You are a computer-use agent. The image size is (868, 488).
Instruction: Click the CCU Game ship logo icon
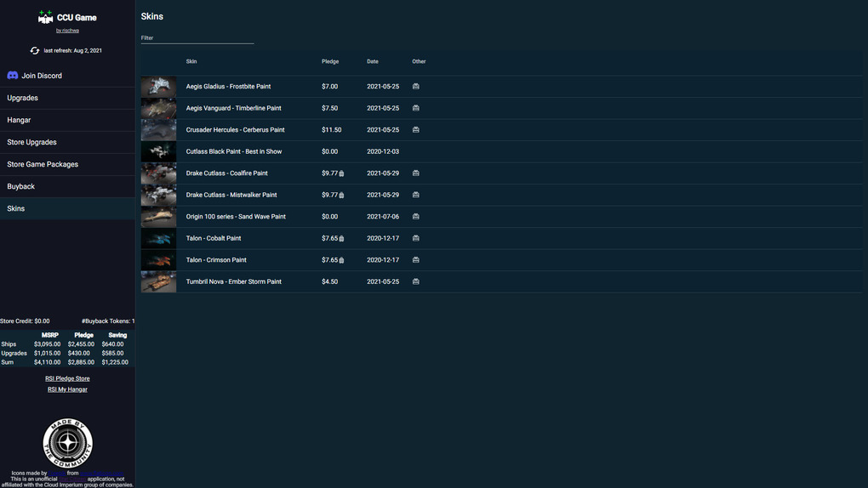point(46,18)
